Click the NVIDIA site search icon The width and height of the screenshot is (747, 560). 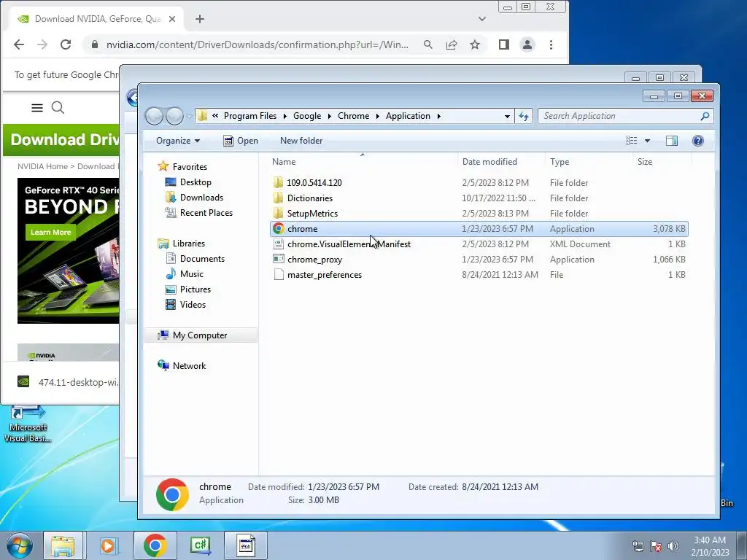coord(58,108)
